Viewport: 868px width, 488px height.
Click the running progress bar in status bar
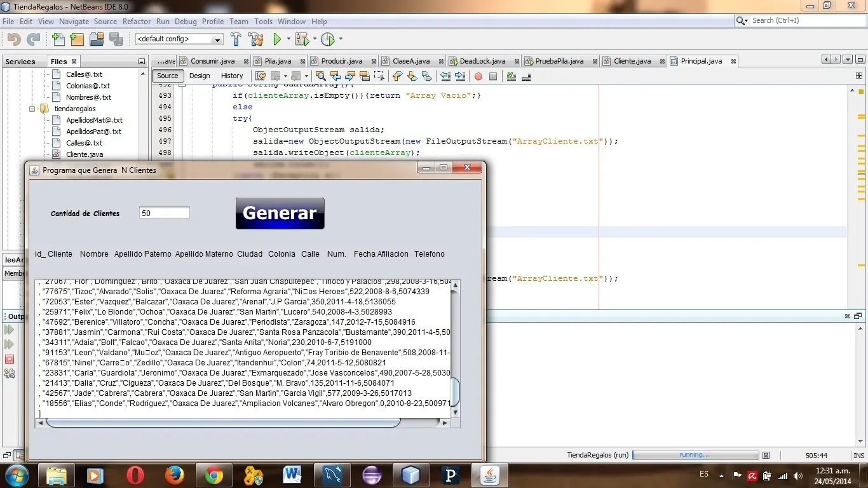(696, 455)
